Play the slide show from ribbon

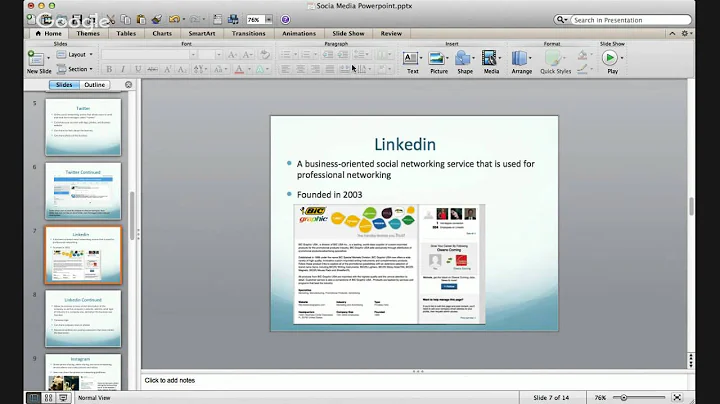(609, 58)
